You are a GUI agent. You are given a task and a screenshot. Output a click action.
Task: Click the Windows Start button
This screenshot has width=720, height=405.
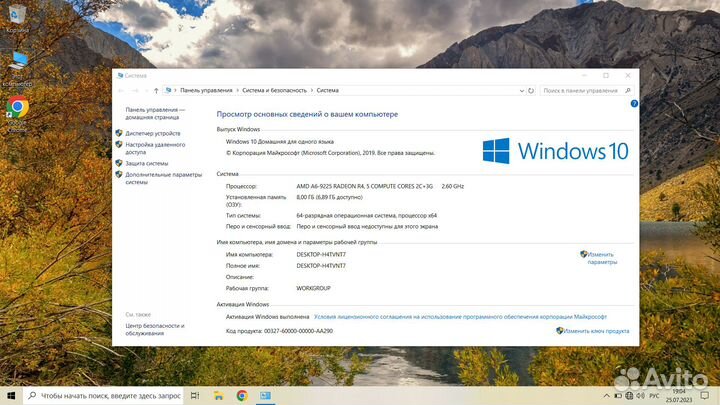click(x=11, y=395)
